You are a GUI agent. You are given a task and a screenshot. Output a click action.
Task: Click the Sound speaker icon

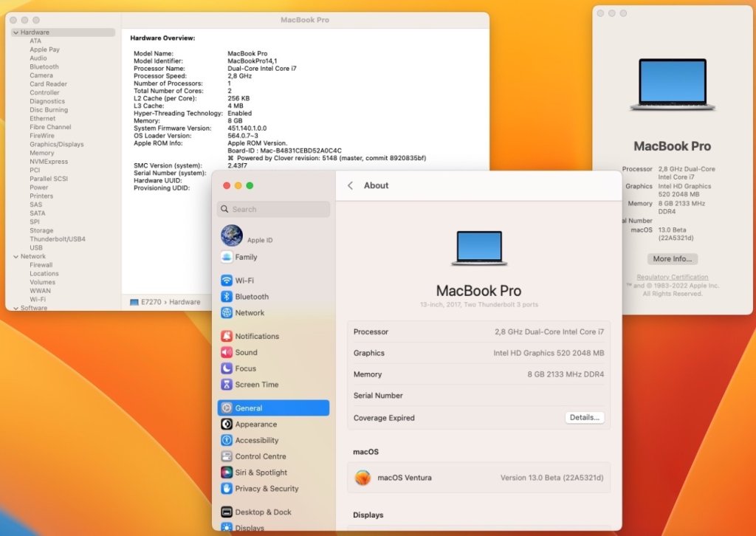pyautogui.click(x=227, y=352)
